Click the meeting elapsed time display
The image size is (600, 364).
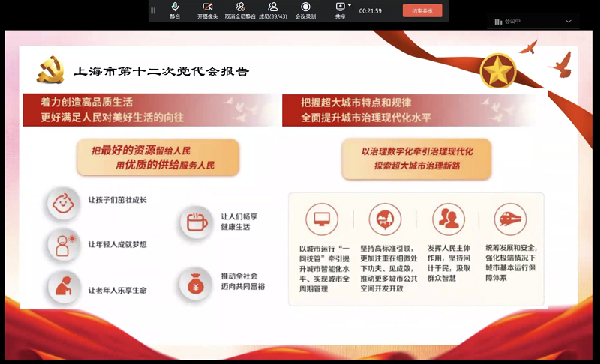click(370, 11)
